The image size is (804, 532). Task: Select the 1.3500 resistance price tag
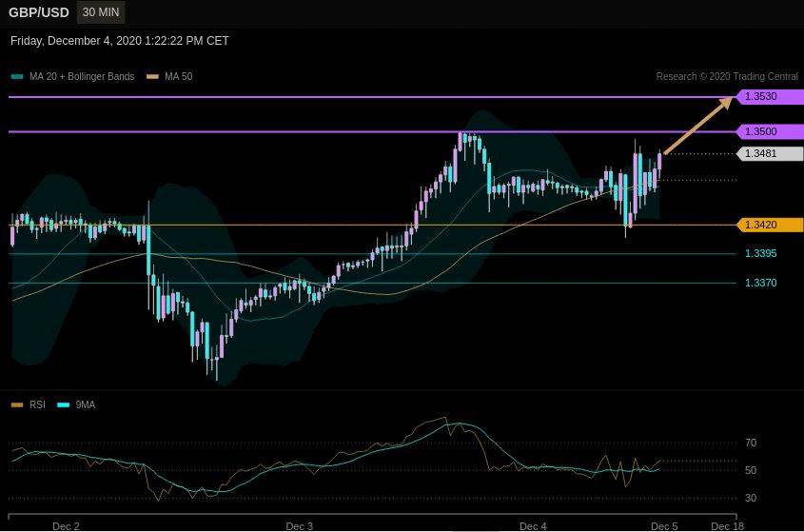[x=770, y=131]
